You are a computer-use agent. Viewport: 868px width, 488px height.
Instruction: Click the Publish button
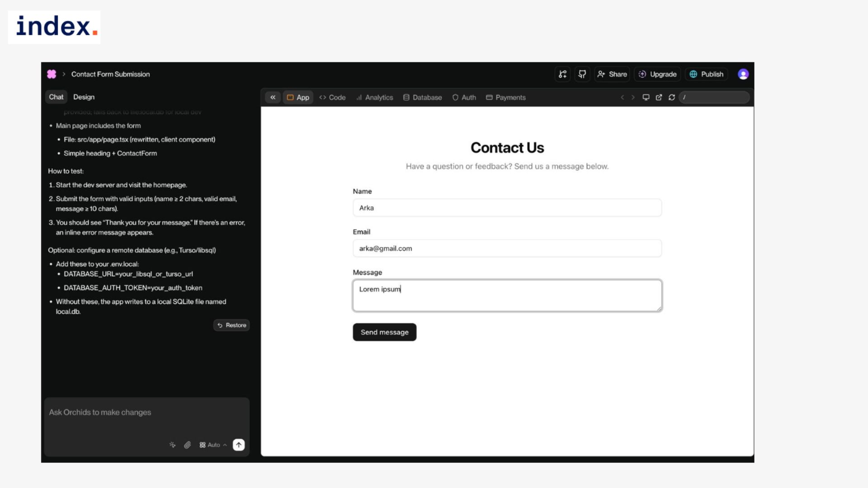click(706, 74)
